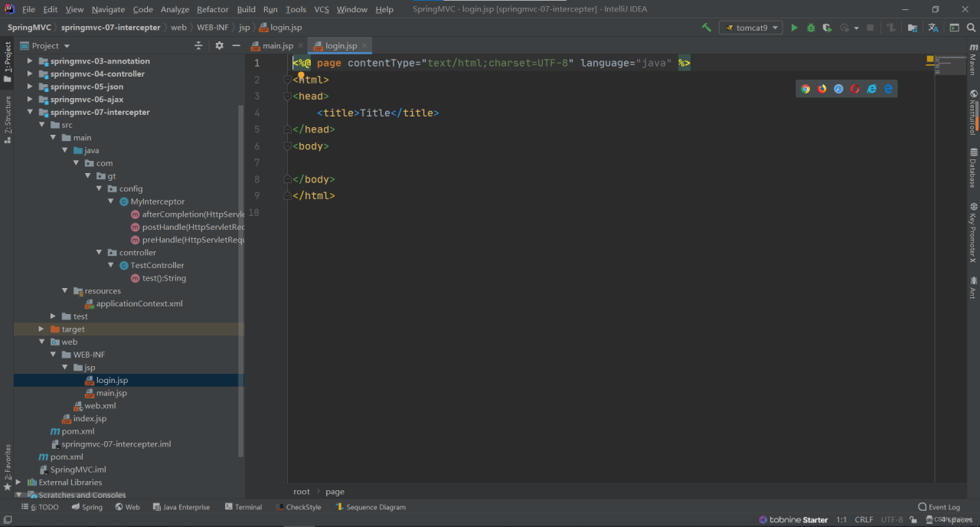The image size is (980, 527).
Task: Toggle the Terminal tool window
Action: tap(243, 507)
